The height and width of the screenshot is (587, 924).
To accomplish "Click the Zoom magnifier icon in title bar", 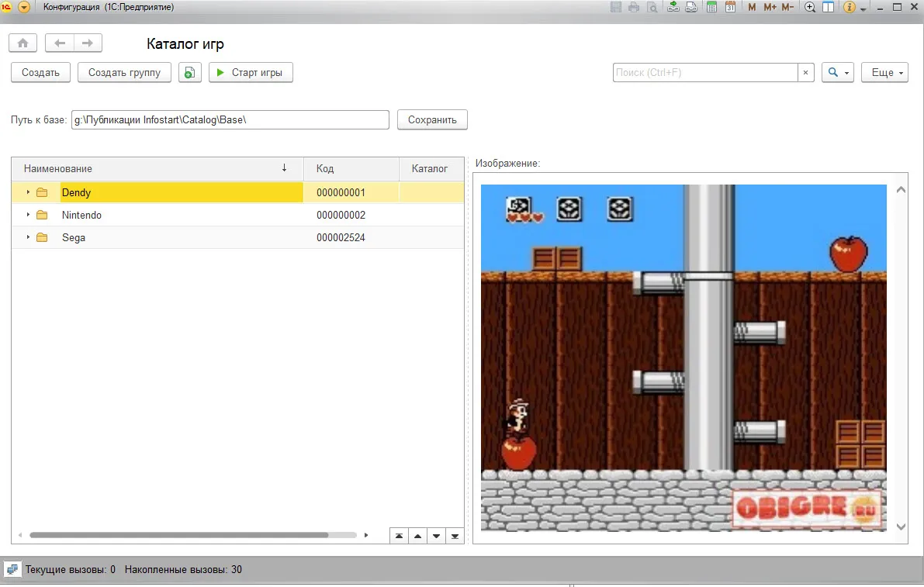I will (810, 7).
